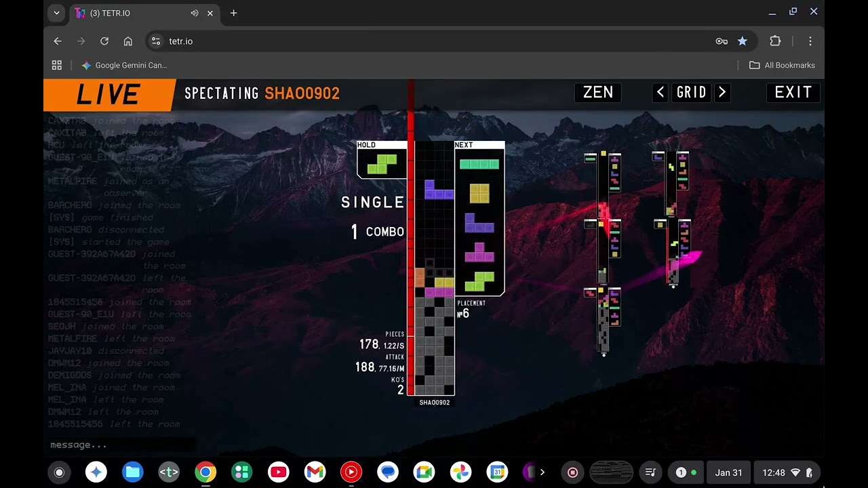Open the Google Gemini Can… bookmark
This screenshot has width=868, height=488.
click(124, 65)
